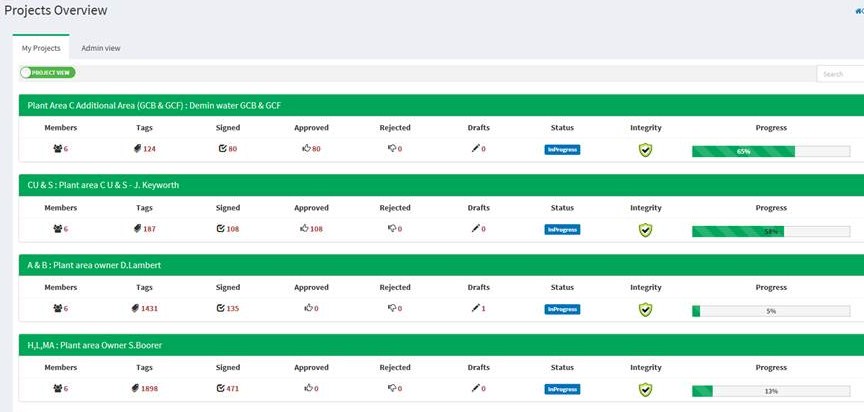The width and height of the screenshot is (864, 412).
Task: Click signed icon beside 108
Action: (222, 229)
